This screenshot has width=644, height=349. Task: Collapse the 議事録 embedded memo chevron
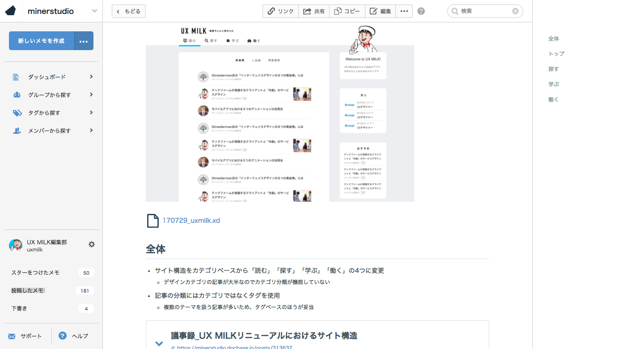click(159, 343)
